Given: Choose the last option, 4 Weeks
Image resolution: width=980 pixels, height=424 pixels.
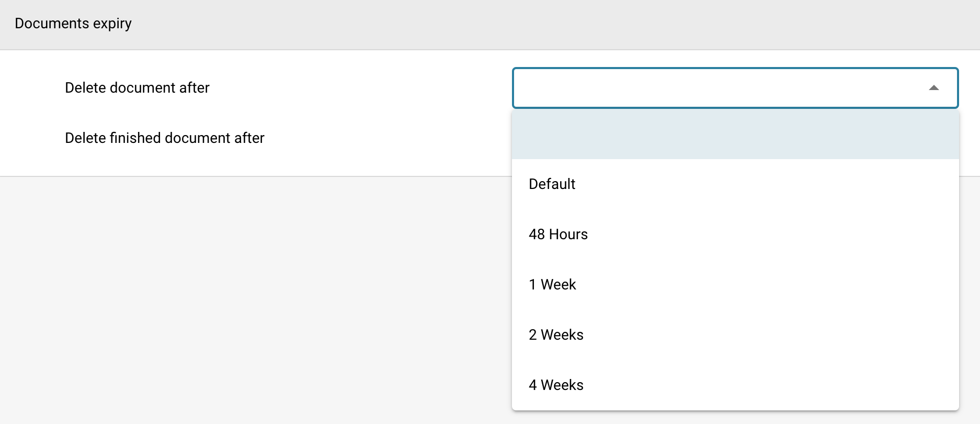Looking at the screenshot, I should pos(556,385).
